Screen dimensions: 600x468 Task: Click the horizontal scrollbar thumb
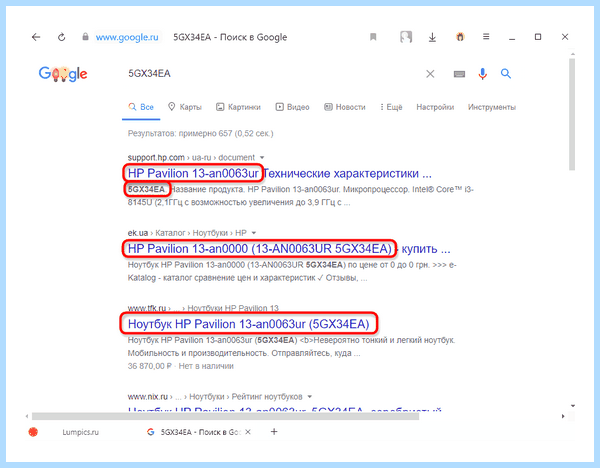click(225, 416)
